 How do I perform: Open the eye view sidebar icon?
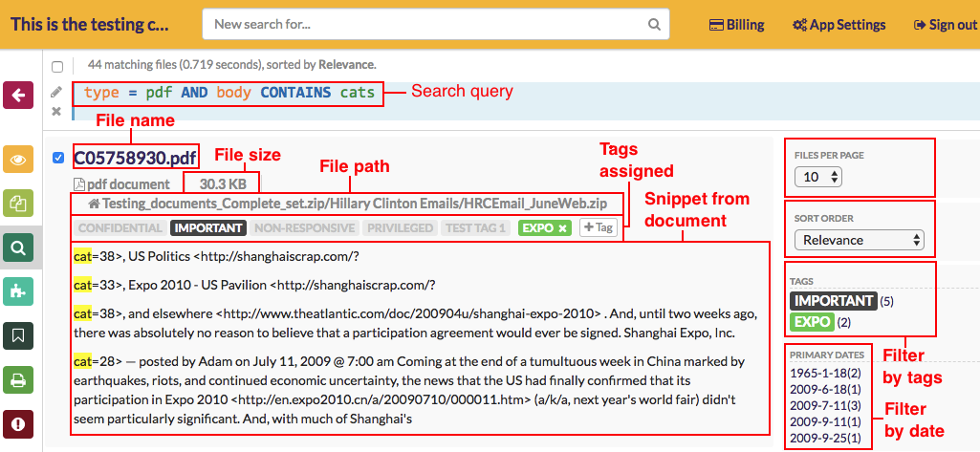[18, 160]
